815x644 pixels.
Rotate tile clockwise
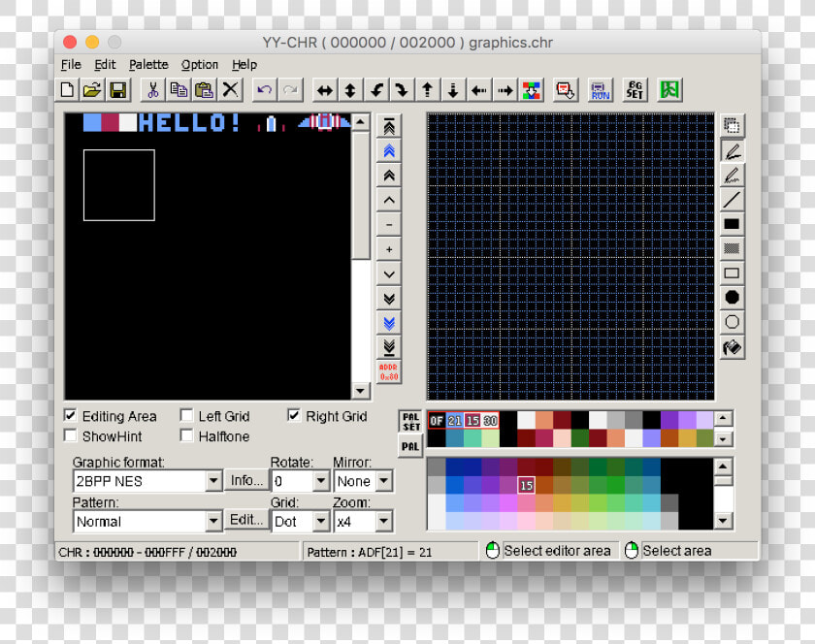[x=402, y=90]
